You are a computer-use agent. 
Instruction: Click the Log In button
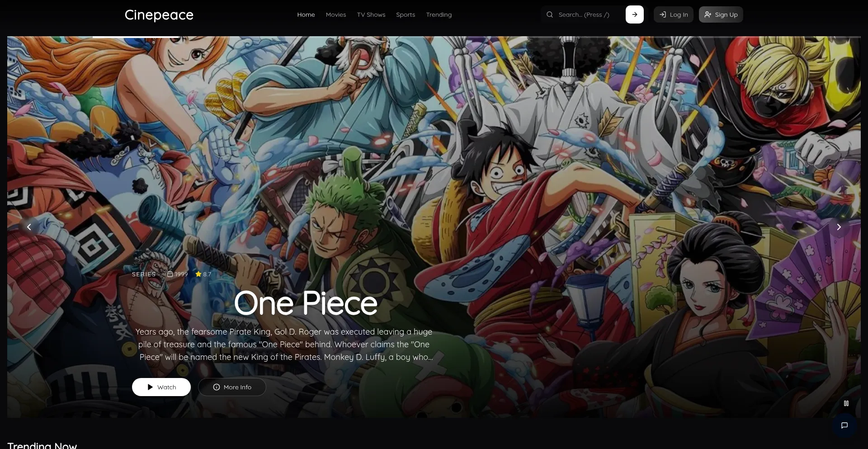pyautogui.click(x=674, y=14)
